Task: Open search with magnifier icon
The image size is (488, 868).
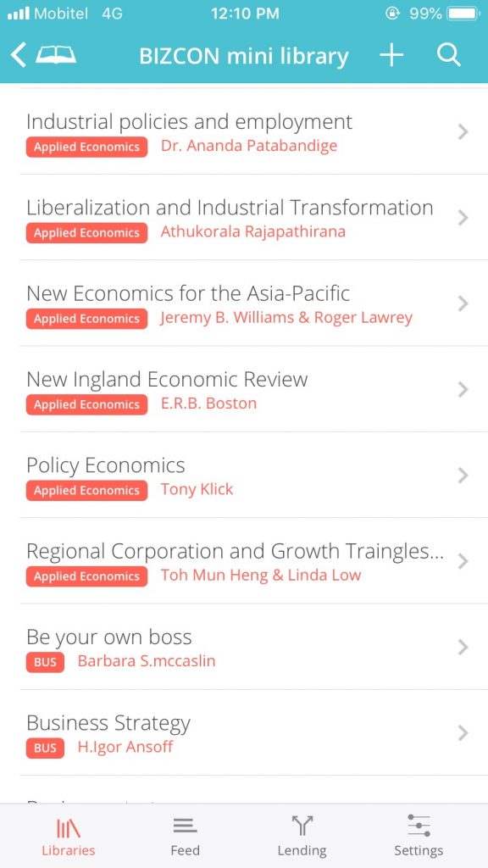Action: [x=448, y=55]
